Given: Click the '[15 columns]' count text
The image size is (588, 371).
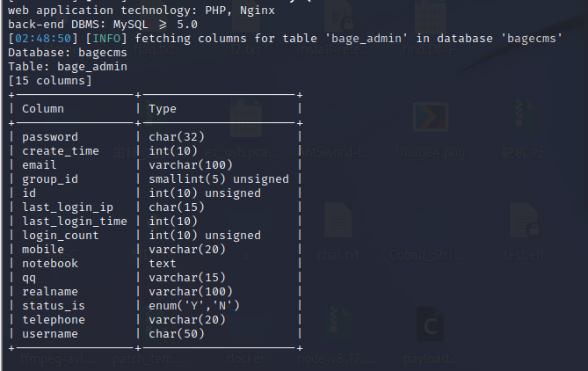Looking at the screenshot, I should (x=49, y=81).
